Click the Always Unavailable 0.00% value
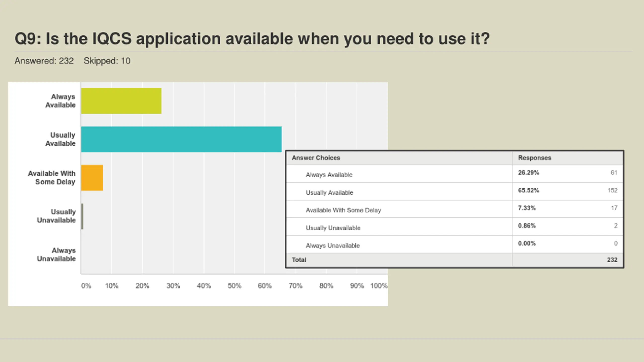 (527, 243)
